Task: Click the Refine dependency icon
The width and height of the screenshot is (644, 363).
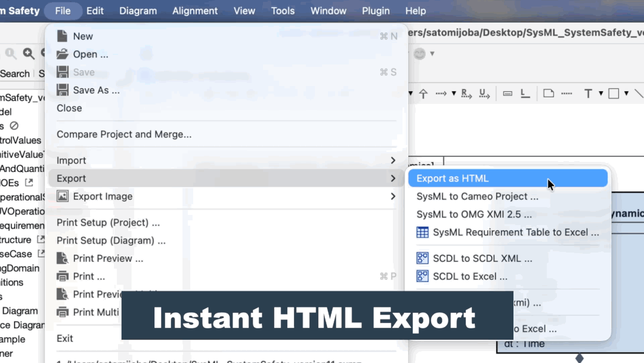Action: click(x=465, y=93)
